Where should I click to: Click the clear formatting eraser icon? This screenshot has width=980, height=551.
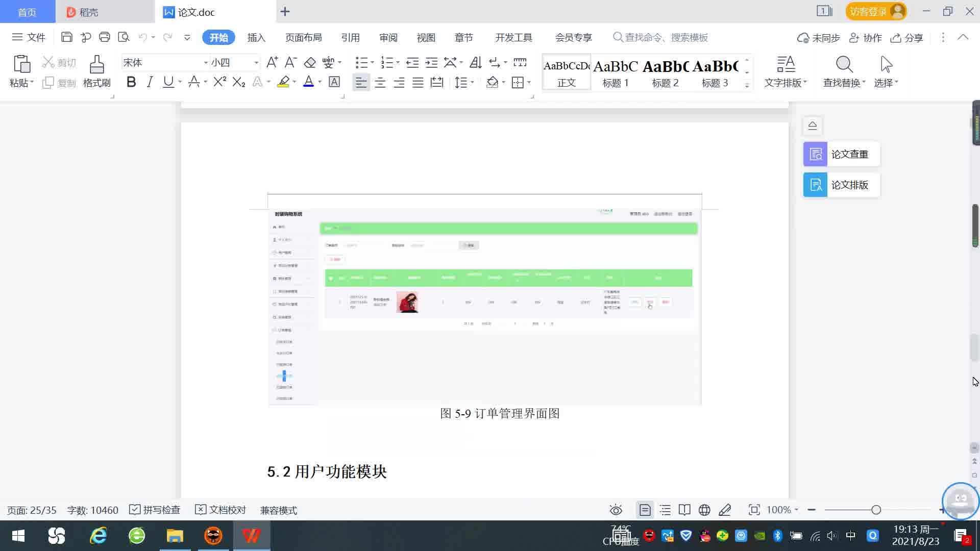point(310,63)
